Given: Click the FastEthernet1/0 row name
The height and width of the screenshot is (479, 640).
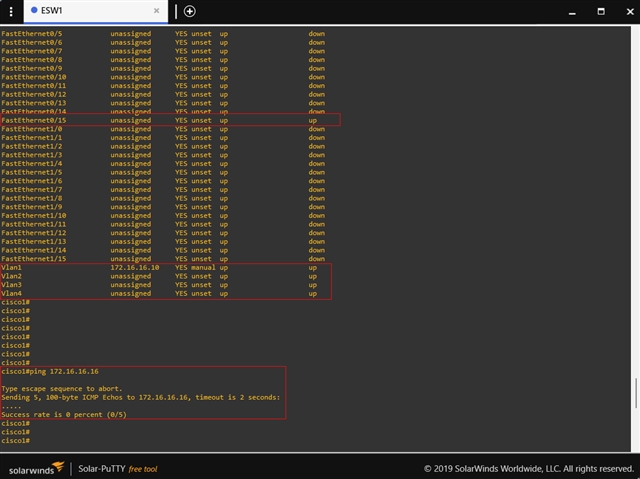Looking at the screenshot, I should coord(32,129).
